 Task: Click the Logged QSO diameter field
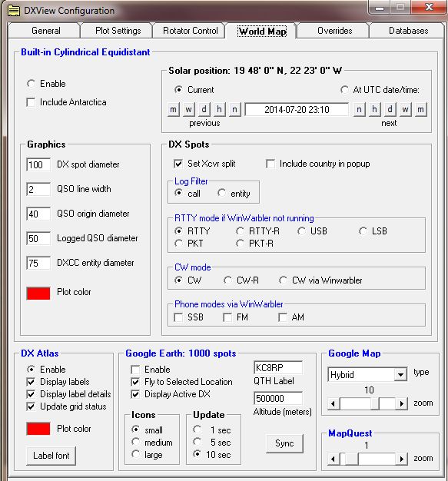(x=38, y=238)
